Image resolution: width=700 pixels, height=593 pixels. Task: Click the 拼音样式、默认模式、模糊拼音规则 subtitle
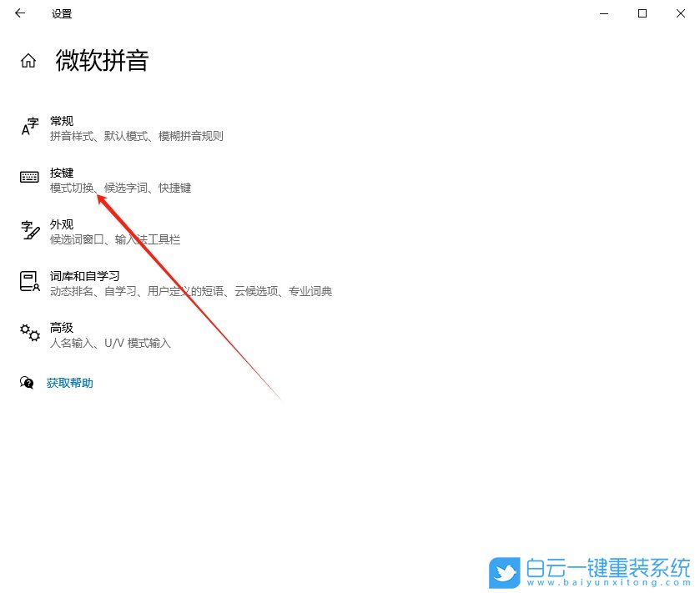pyautogui.click(x=138, y=136)
